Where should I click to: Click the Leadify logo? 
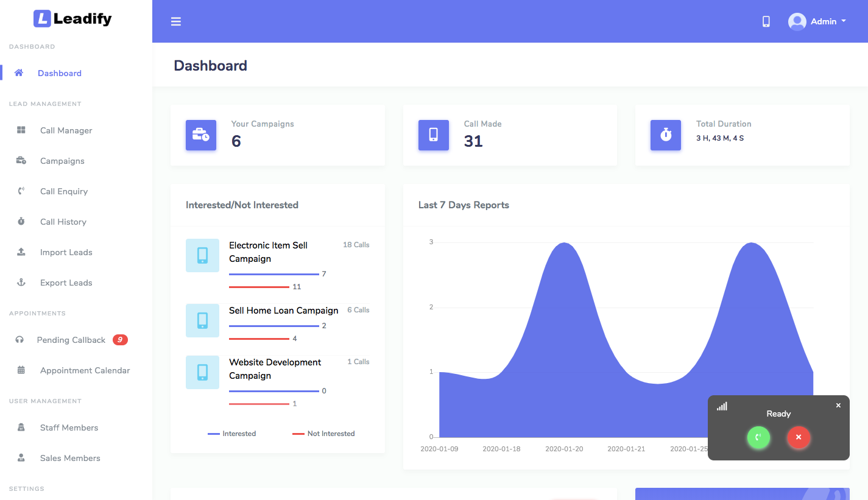(72, 19)
